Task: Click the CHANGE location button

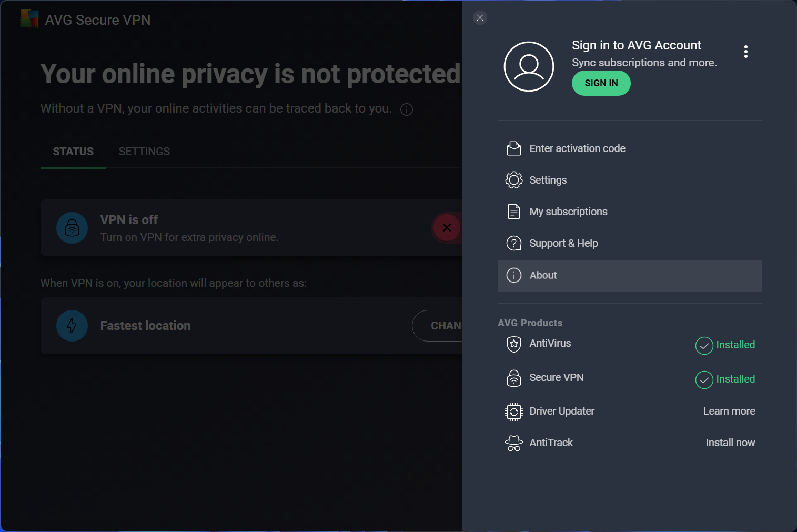Action: tap(438, 326)
